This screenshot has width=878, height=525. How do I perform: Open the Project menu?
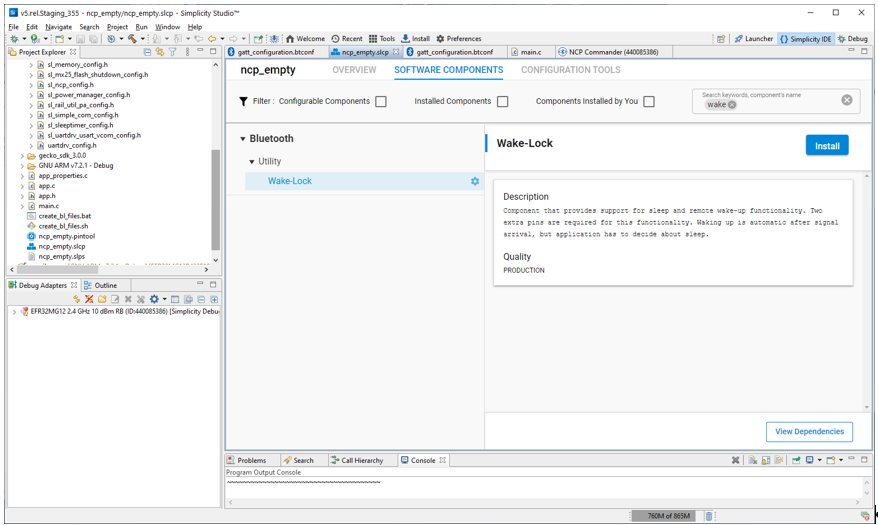pos(117,27)
